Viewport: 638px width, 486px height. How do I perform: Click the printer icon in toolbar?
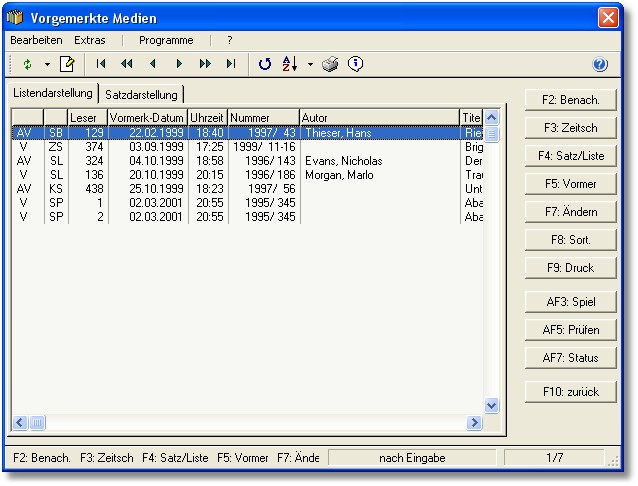pos(331,64)
